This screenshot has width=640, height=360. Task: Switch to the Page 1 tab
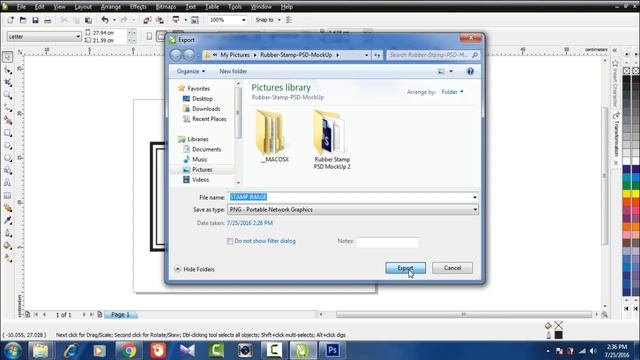(120, 315)
